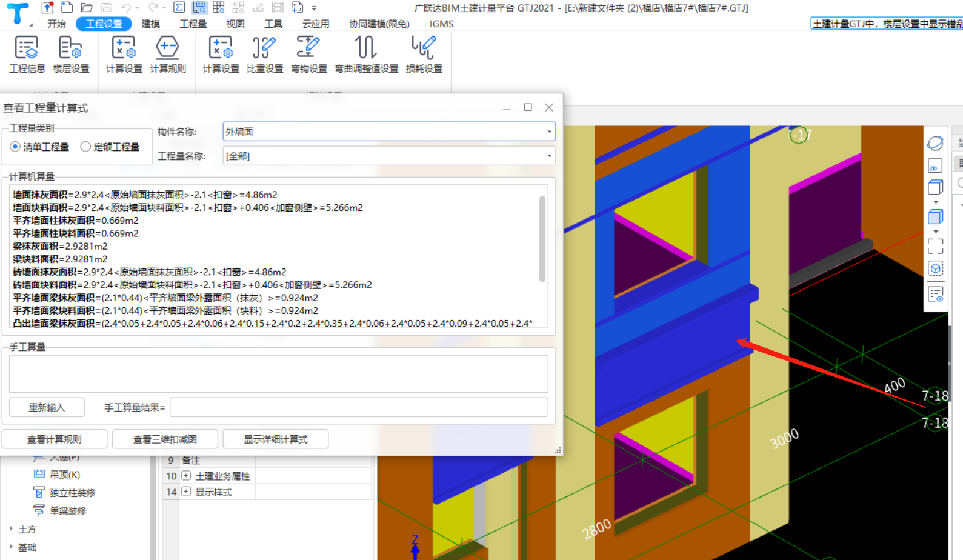The width and height of the screenshot is (963, 560).
Task: Open the wireframe cube view dropdown arrow
Action: pos(936,202)
